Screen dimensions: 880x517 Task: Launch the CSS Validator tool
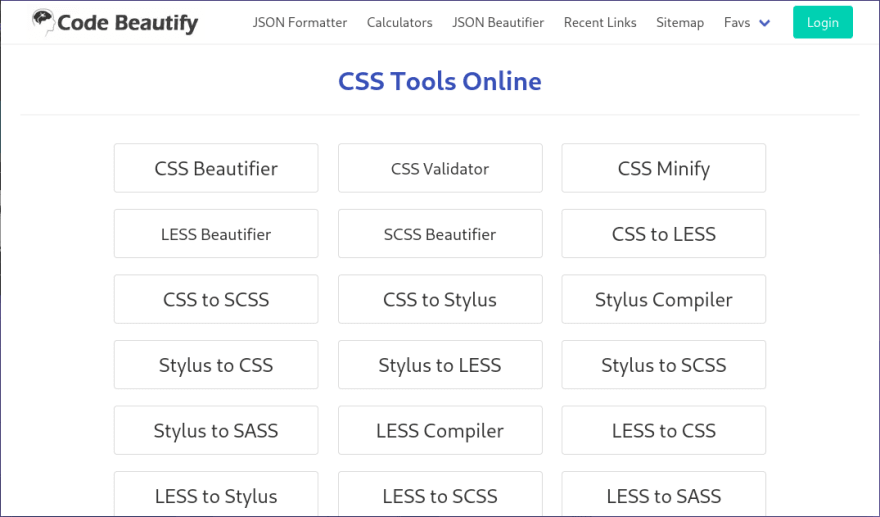(x=440, y=168)
